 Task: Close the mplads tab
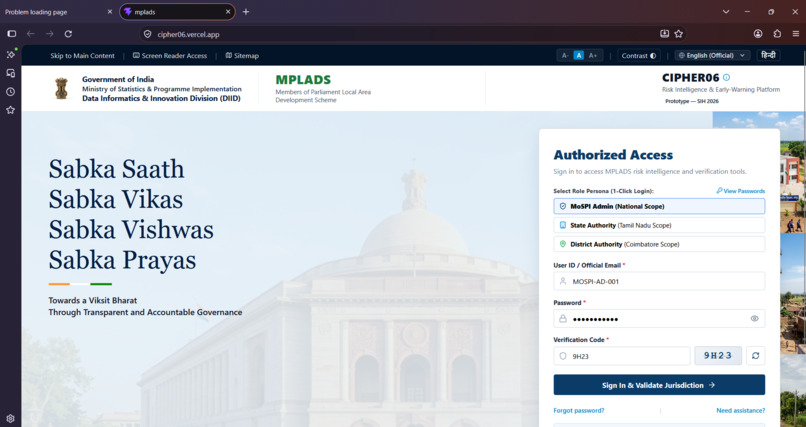[x=228, y=12]
